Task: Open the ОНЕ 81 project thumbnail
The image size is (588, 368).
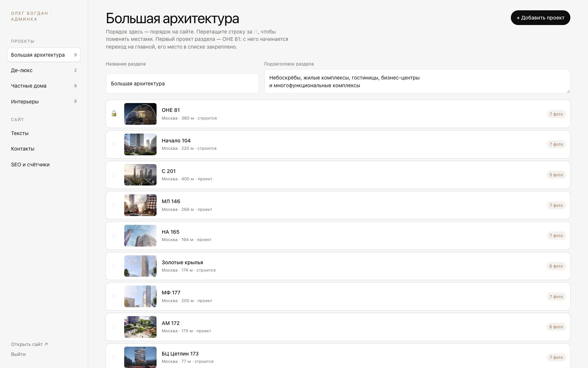Action: click(140, 114)
